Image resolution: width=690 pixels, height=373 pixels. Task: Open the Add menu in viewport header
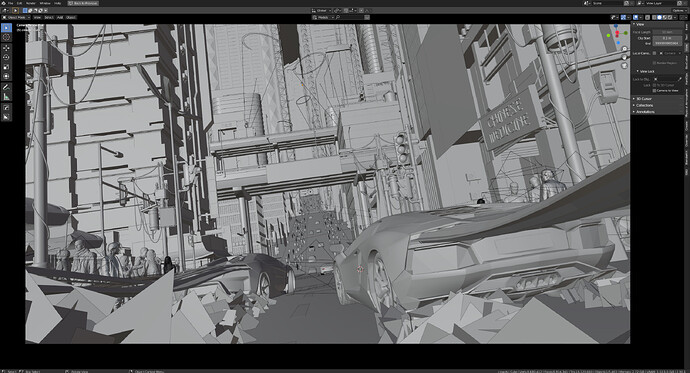pyautogui.click(x=60, y=18)
